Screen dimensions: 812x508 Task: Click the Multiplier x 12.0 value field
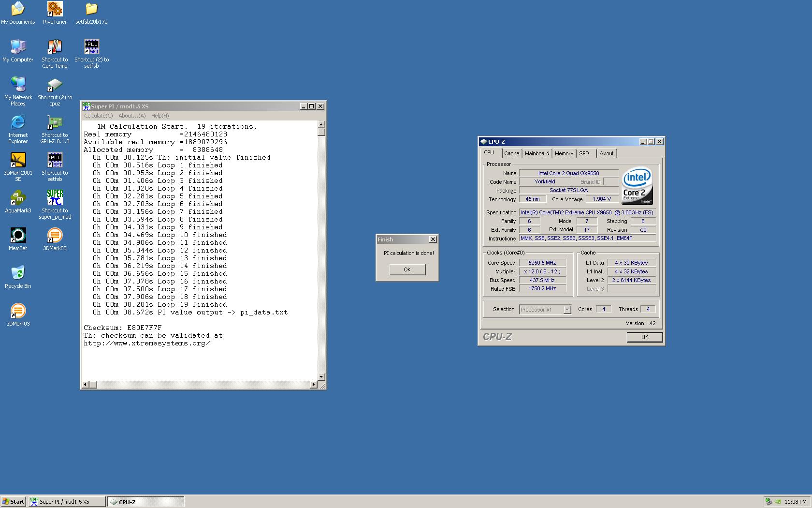point(542,271)
